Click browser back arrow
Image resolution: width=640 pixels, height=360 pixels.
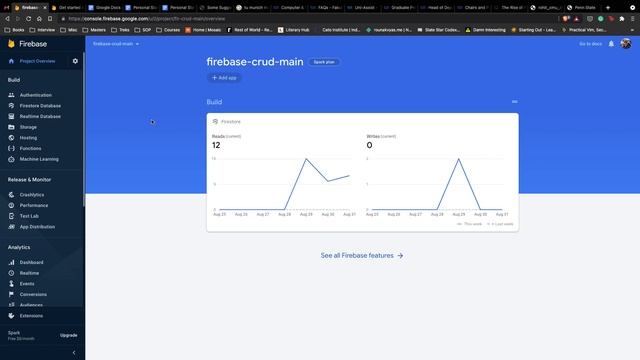coord(7,19)
